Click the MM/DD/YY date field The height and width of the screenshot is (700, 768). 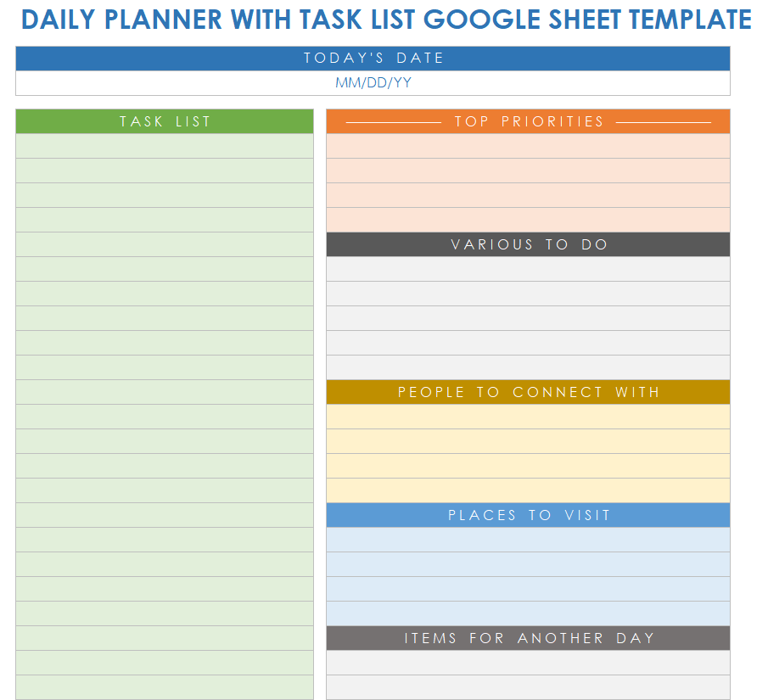[373, 83]
